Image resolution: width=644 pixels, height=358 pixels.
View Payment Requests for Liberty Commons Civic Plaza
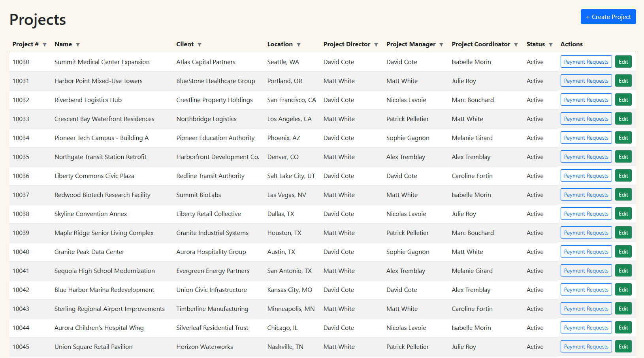point(586,176)
